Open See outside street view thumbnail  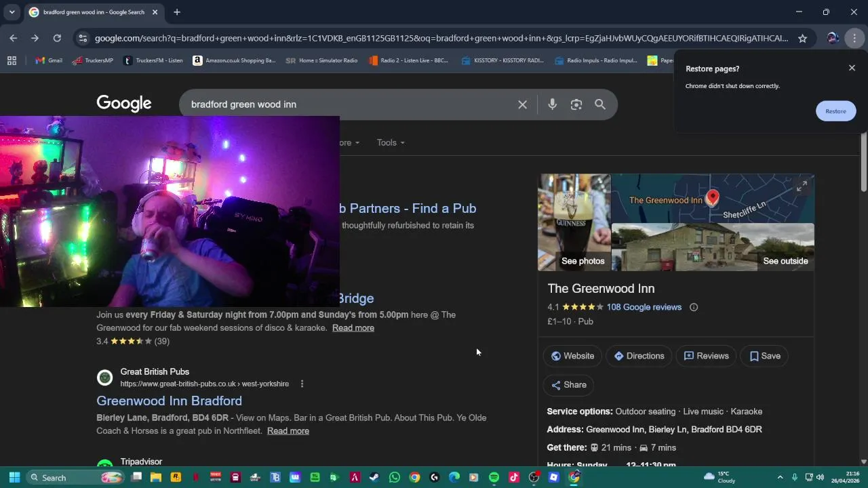(713, 247)
